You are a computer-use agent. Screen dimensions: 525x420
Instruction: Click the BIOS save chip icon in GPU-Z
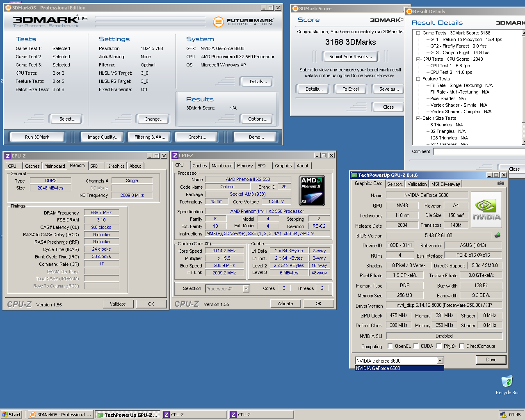point(498,235)
